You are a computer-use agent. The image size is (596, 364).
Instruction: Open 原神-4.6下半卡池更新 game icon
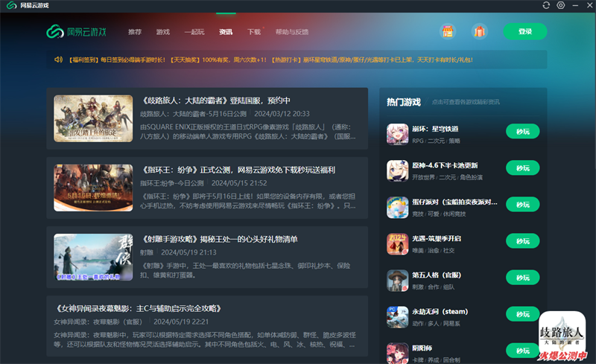pyautogui.click(x=397, y=170)
